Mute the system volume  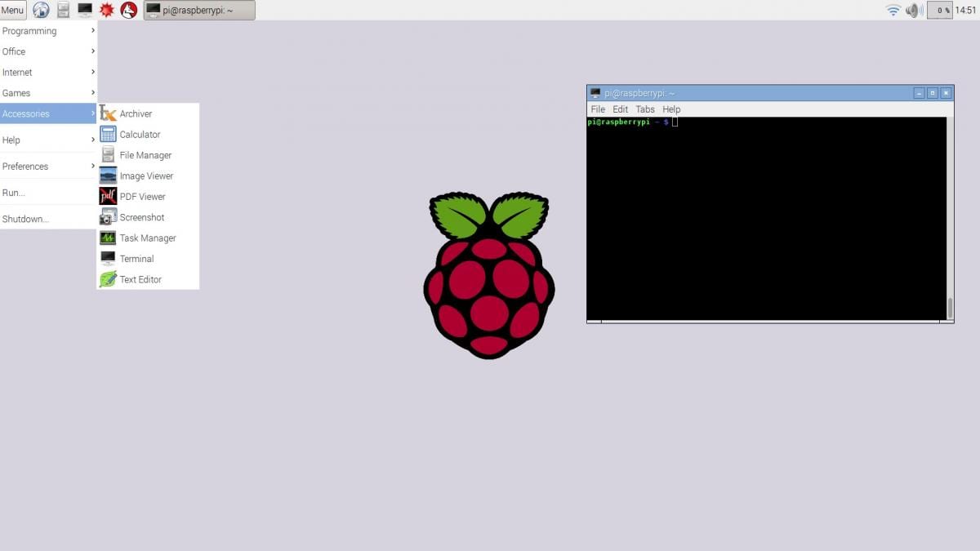[913, 10]
